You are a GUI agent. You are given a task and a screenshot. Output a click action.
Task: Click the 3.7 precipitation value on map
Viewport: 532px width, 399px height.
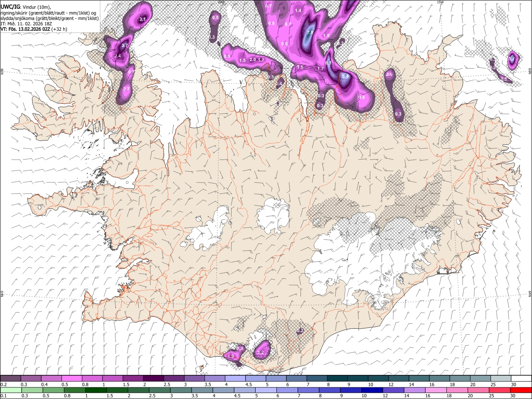tap(124, 45)
